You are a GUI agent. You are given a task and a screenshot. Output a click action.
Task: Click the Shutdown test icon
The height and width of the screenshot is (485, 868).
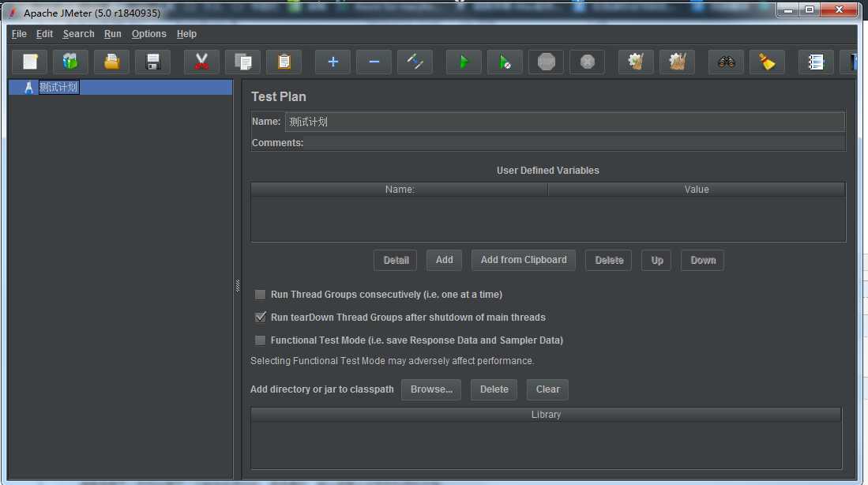tap(588, 62)
